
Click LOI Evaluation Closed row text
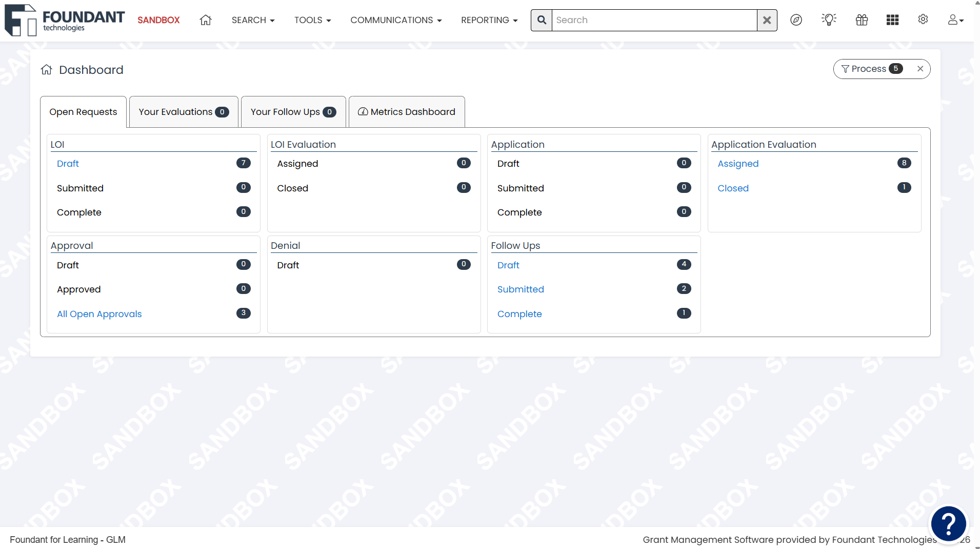point(292,188)
